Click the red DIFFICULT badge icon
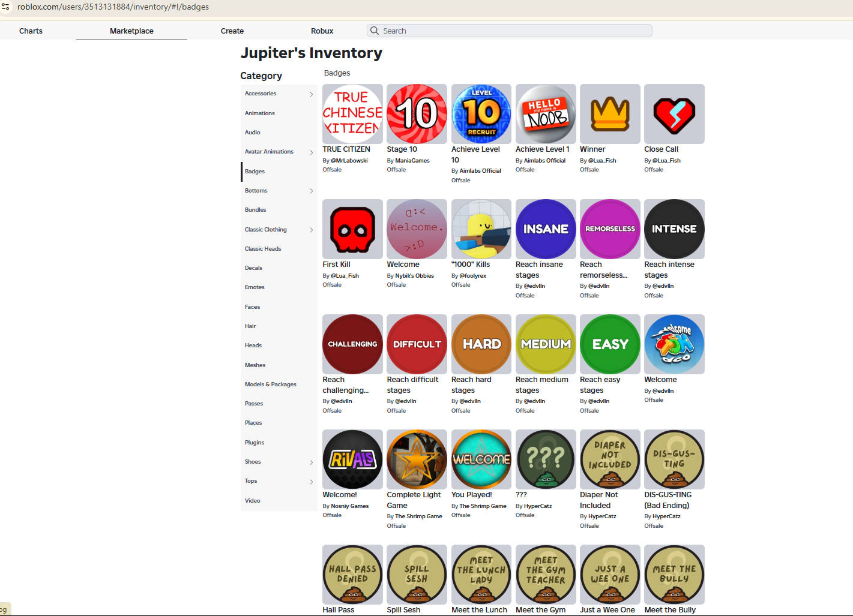Image resolution: width=853 pixels, height=616 pixels. tap(417, 344)
